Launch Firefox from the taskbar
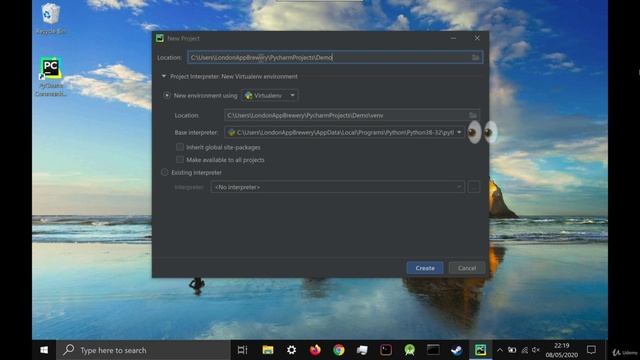This screenshot has width=640, height=360. point(315,350)
